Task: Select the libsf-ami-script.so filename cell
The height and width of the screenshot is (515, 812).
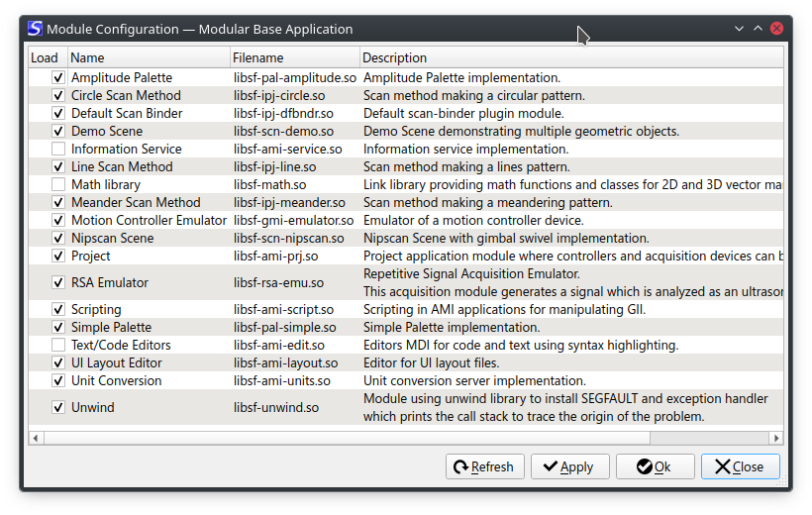Action: pyautogui.click(x=295, y=309)
